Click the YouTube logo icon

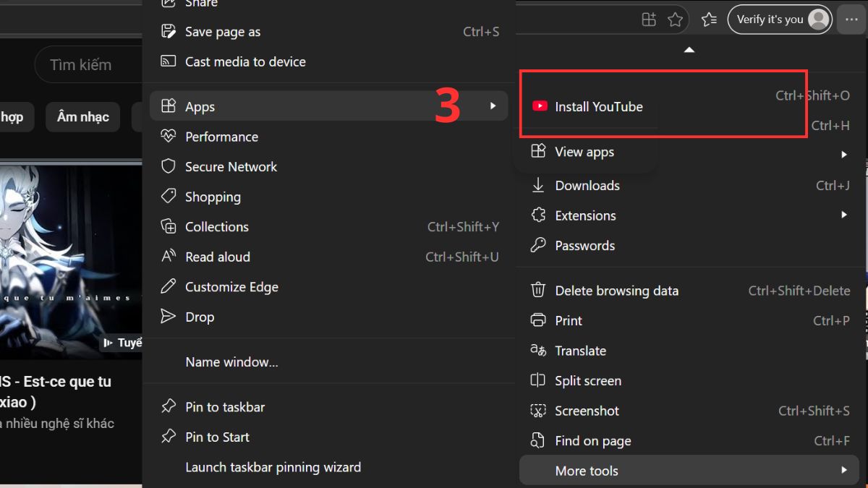coord(540,106)
